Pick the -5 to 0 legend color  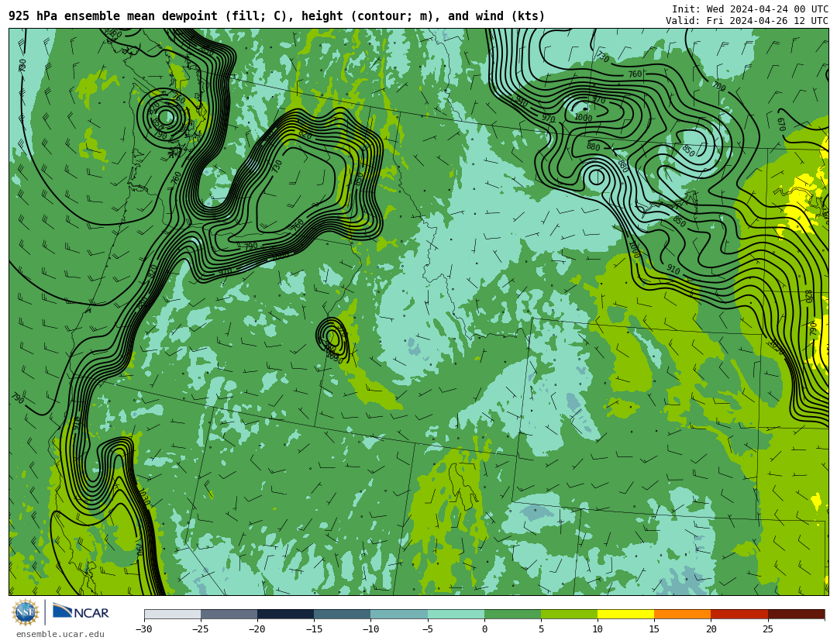click(456, 614)
